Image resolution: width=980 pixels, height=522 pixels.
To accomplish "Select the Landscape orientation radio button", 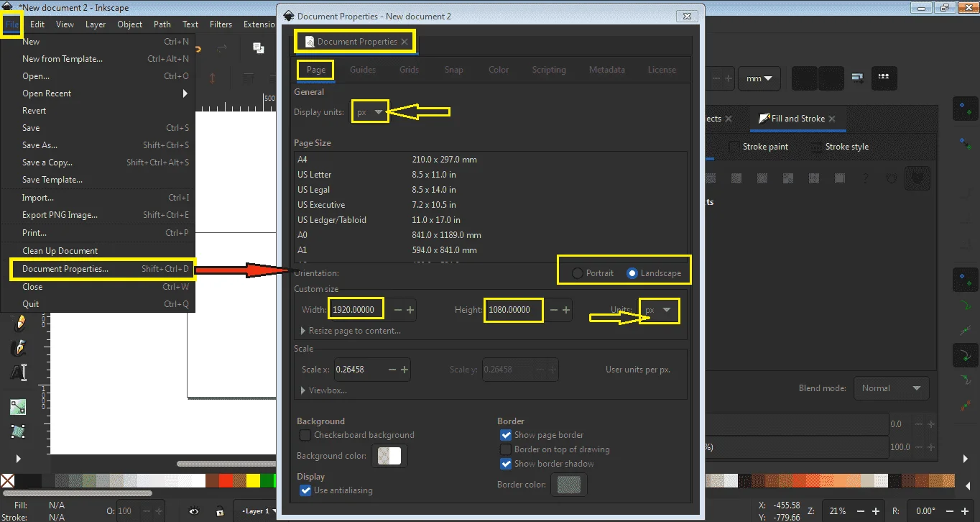I will (x=632, y=273).
